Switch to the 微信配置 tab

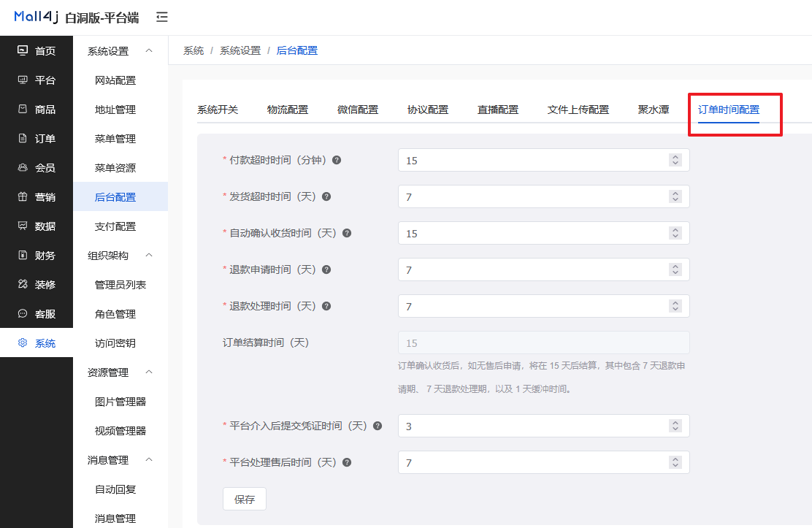pos(358,110)
